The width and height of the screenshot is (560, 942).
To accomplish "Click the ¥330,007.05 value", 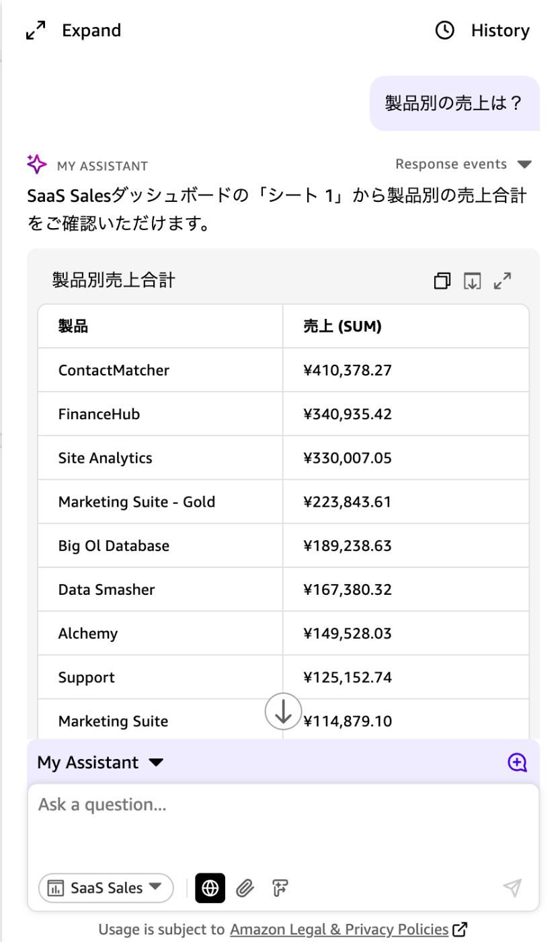I will [348, 458].
